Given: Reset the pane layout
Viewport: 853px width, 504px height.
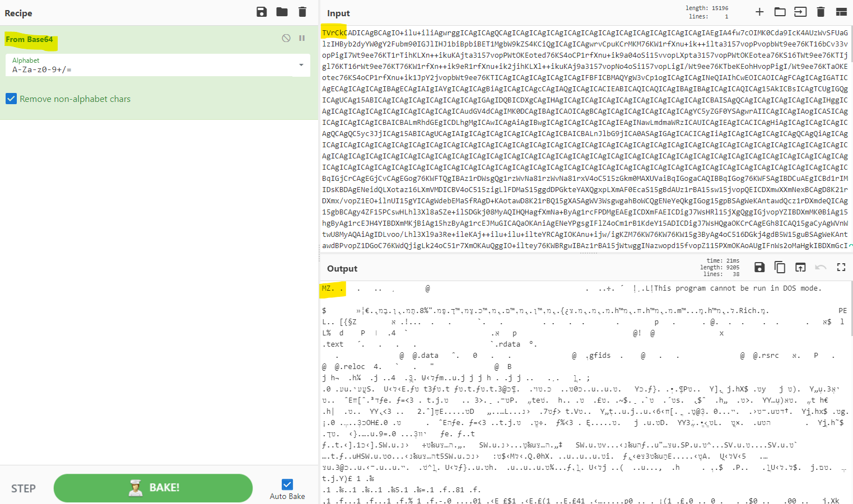Looking at the screenshot, I should tap(841, 12).
